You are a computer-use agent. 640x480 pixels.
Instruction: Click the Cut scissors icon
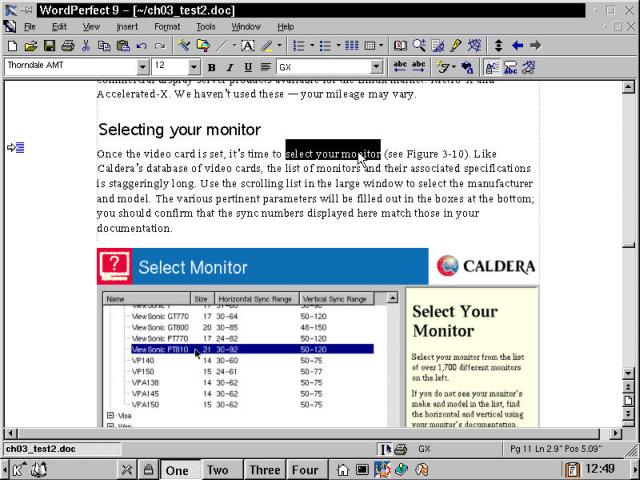click(x=87, y=46)
